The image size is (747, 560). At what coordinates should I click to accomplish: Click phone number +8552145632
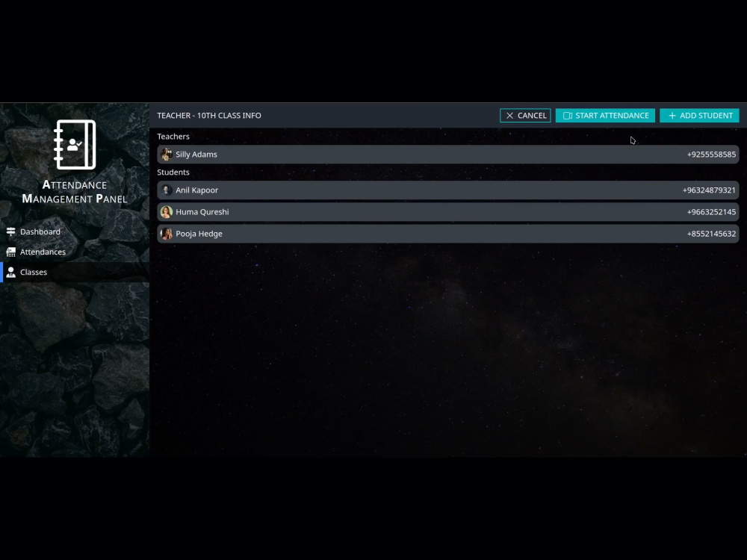click(711, 234)
